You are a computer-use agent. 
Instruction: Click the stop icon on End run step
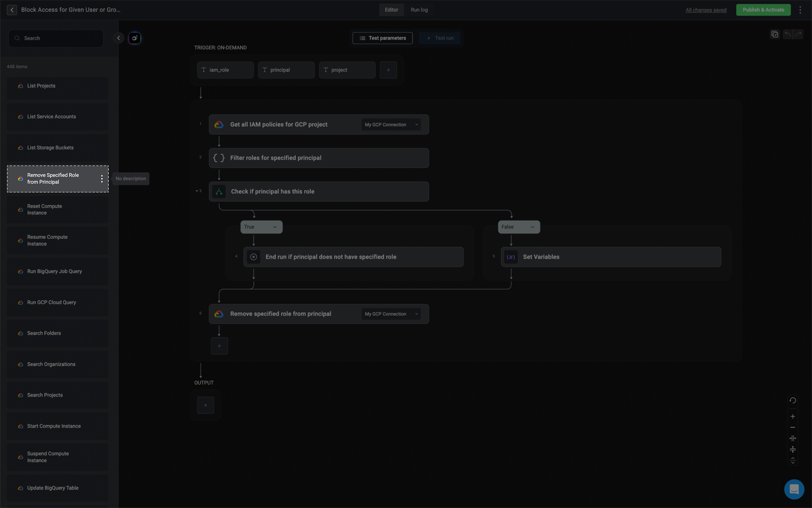click(254, 257)
